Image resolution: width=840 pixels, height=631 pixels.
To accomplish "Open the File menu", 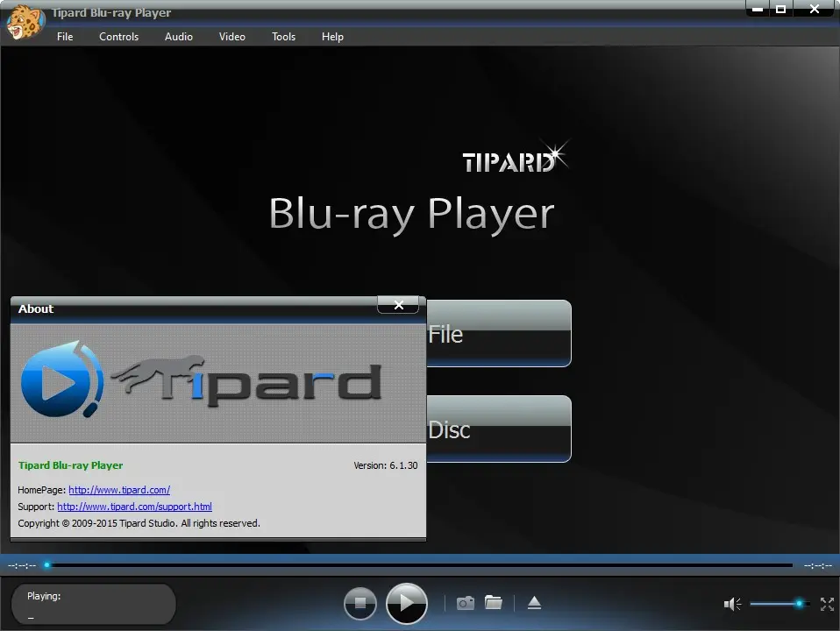I will pos(65,37).
